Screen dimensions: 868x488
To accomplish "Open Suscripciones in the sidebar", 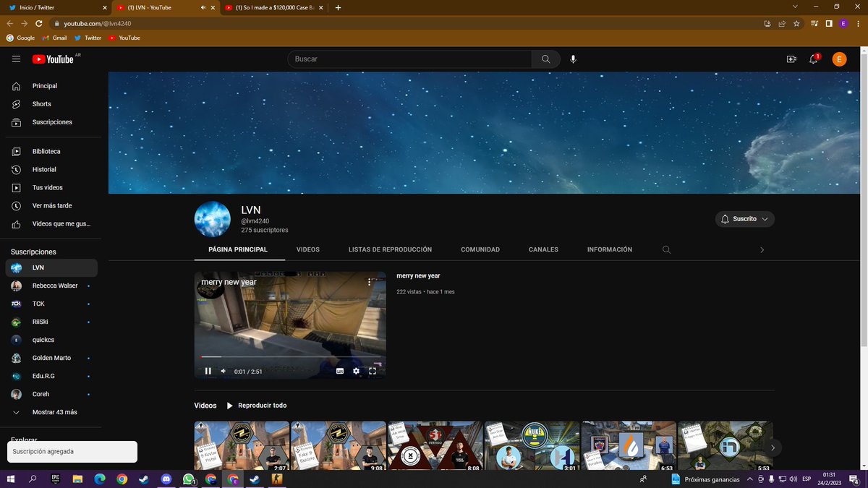I will [51, 122].
